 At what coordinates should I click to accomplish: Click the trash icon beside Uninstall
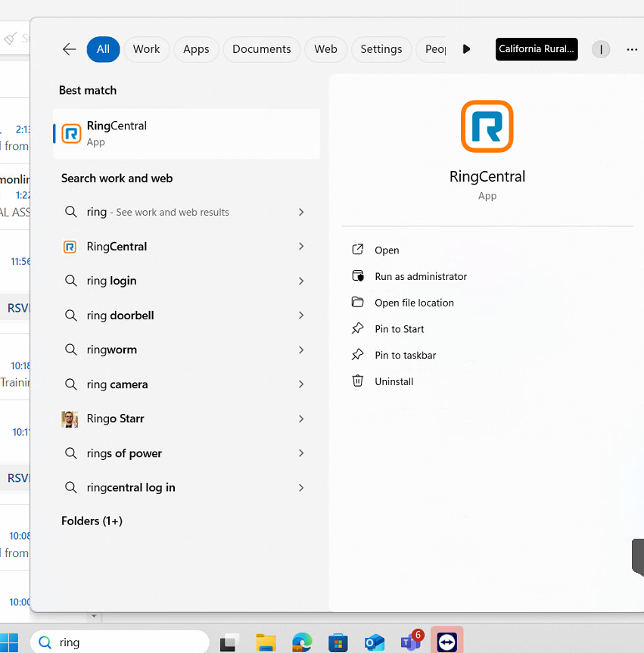click(357, 381)
